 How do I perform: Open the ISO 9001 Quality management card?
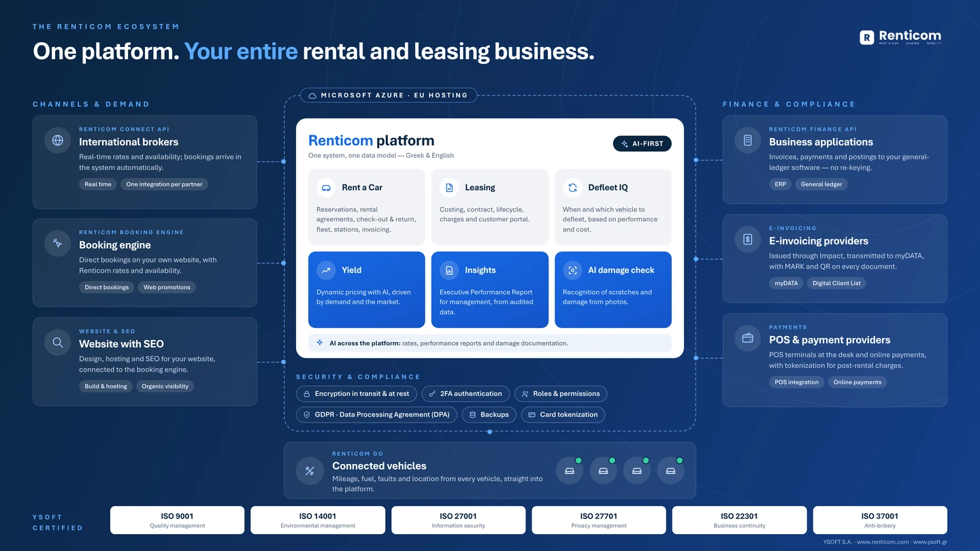[177, 520]
